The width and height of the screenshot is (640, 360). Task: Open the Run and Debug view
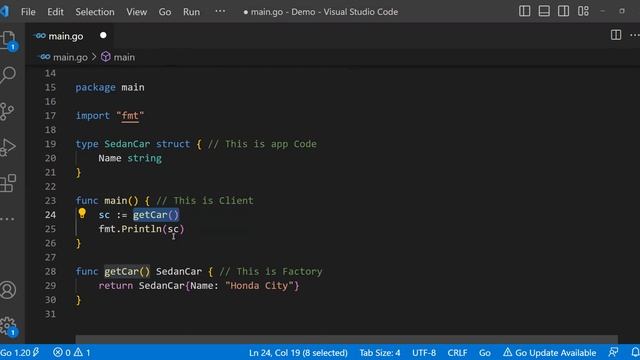(x=8, y=147)
